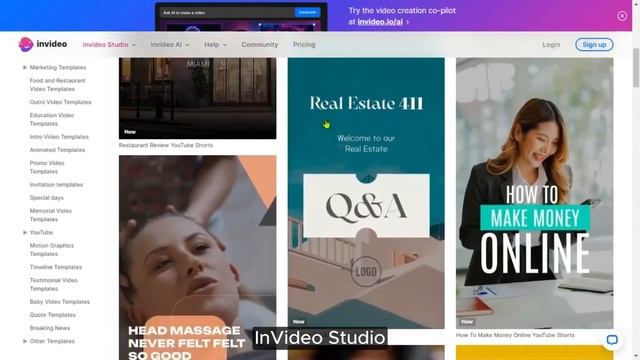Viewport: 640px width, 360px height.
Task: Open the How To Make Money Online template
Action: pyautogui.click(x=535, y=193)
